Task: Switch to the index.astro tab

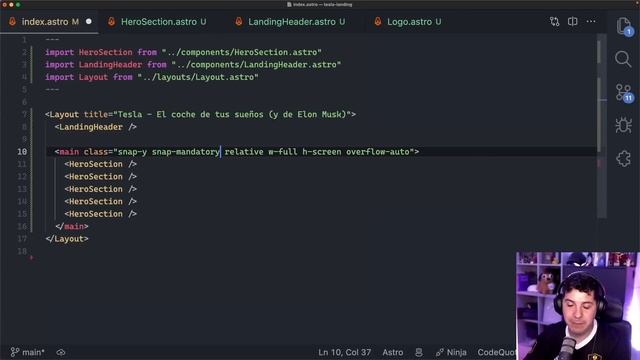Action: 49,22
